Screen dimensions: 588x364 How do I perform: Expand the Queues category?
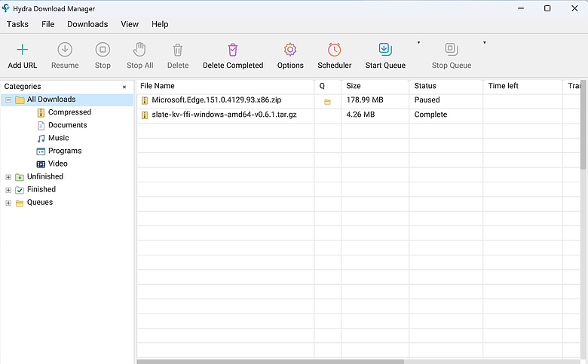(x=8, y=203)
